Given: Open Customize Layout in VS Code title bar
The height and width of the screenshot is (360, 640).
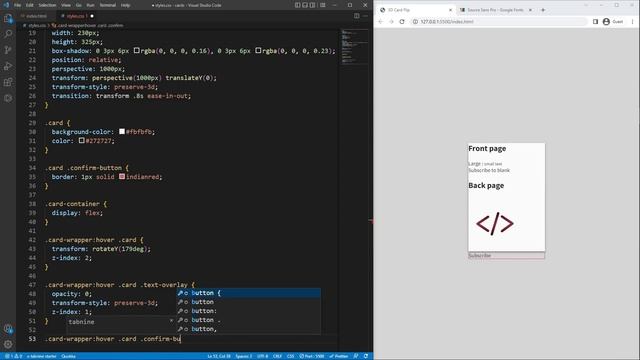Looking at the screenshot, I should 322,5.
